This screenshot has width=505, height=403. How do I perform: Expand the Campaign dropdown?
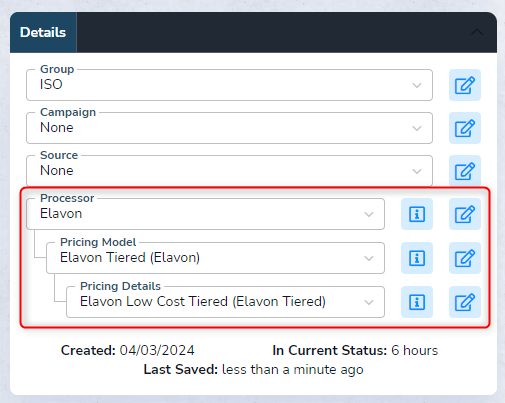[x=229, y=128]
